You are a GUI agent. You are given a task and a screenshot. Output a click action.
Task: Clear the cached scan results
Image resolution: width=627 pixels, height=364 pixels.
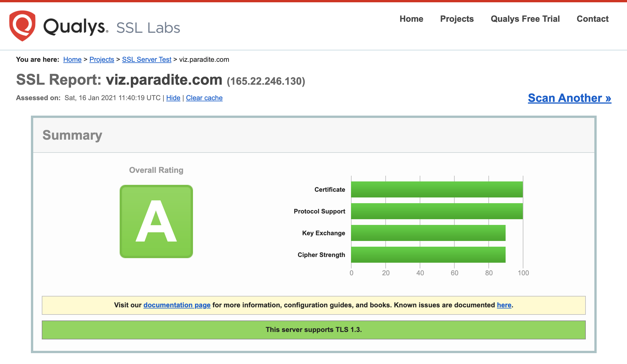coord(204,98)
